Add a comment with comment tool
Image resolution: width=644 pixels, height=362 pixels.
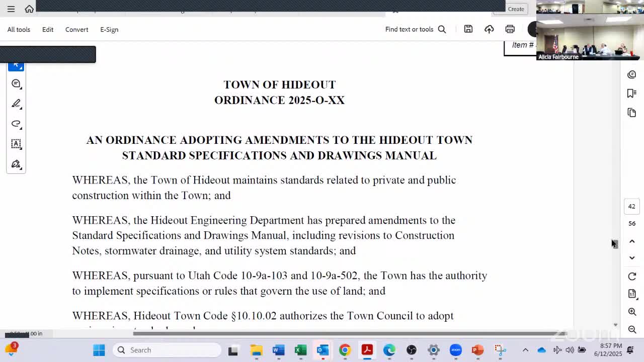tap(16, 83)
